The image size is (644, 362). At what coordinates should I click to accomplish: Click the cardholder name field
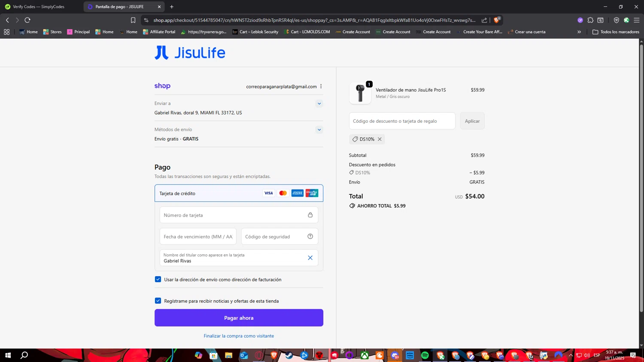point(239,258)
